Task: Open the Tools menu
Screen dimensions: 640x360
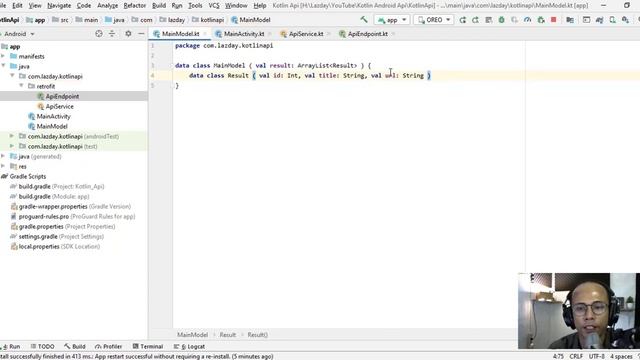Action: (195, 6)
